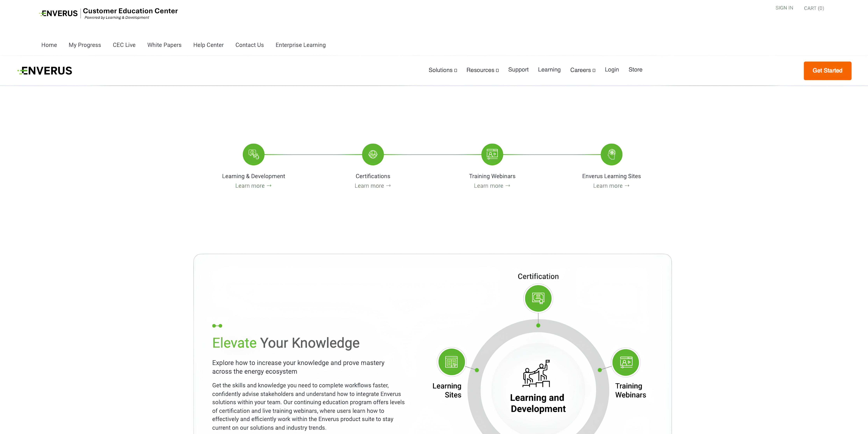Image resolution: width=868 pixels, height=434 pixels.
Task: Open CEC Live in navigation
Action: point(124,45)
